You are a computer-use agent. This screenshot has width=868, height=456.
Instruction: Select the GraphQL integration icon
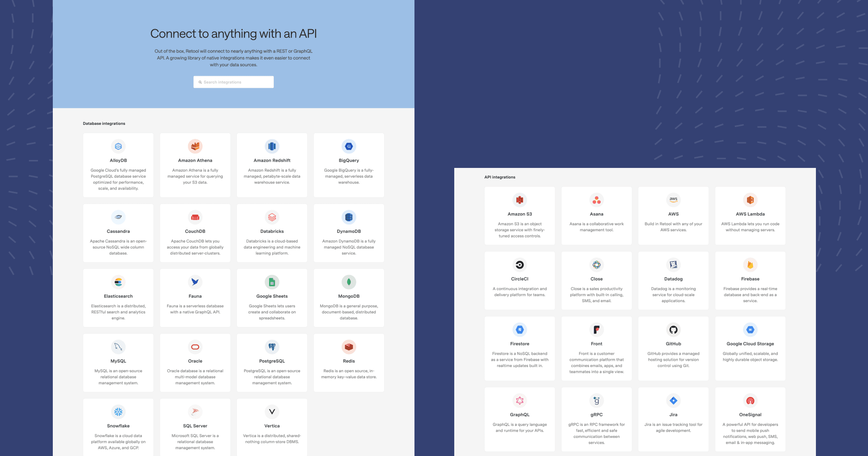(520, 400)
